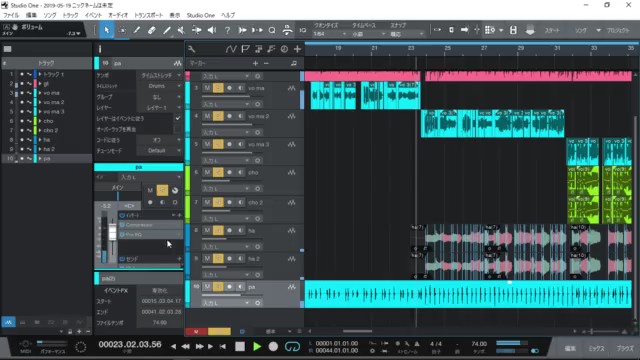This screenshot has height=360, width=640.
Task: Select the Arrow tool in the toolbar
Action: [x=107, y=30]
